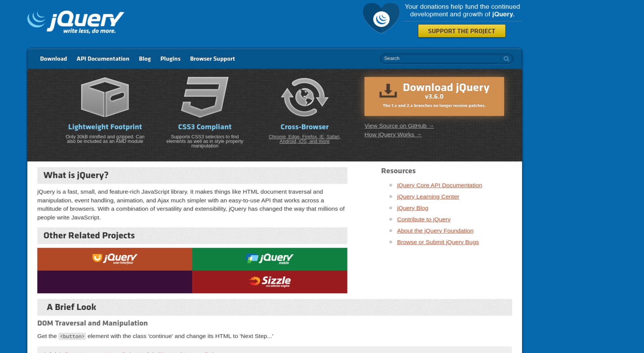
Task: Click the Lightweight Footprint box icon
Action: coord(105,97)
